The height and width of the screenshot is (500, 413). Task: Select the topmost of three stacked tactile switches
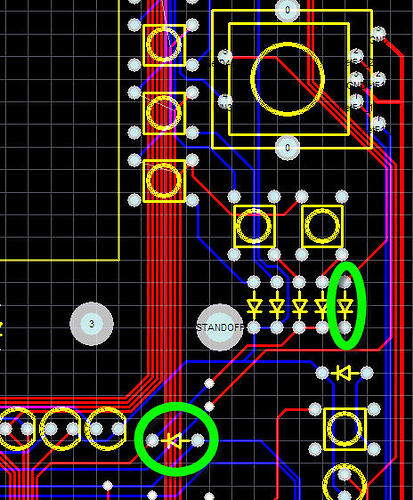164,45
